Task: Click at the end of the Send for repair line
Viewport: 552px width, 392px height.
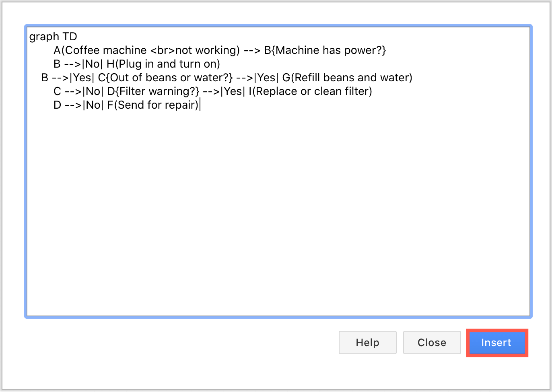Action: tap(201, 105)
